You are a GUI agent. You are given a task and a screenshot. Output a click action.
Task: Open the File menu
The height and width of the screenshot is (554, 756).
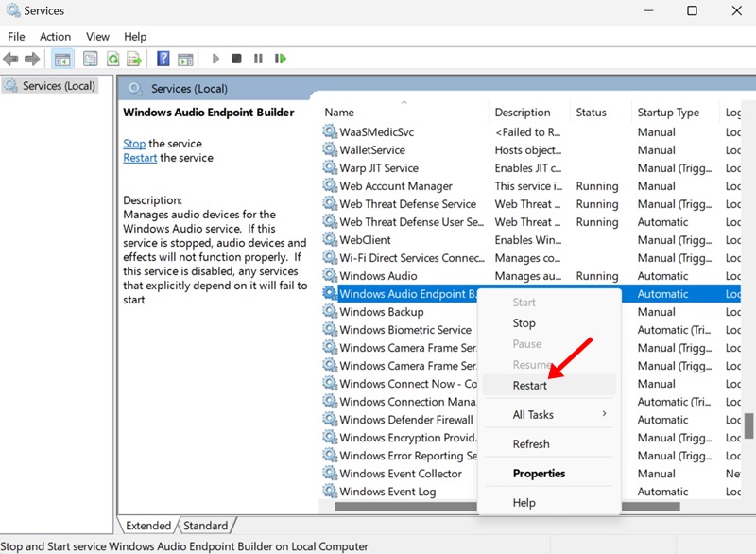tap(16, 37)
